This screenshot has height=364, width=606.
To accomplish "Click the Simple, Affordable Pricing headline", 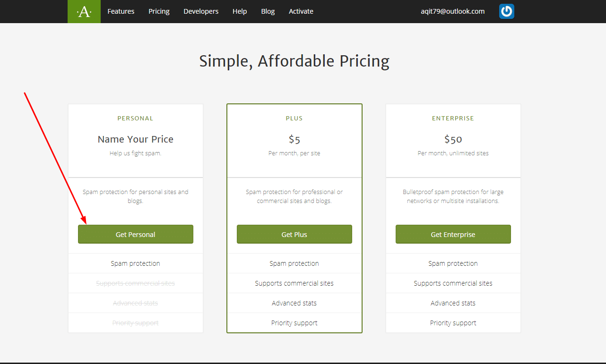I will (x=294, y=61).
